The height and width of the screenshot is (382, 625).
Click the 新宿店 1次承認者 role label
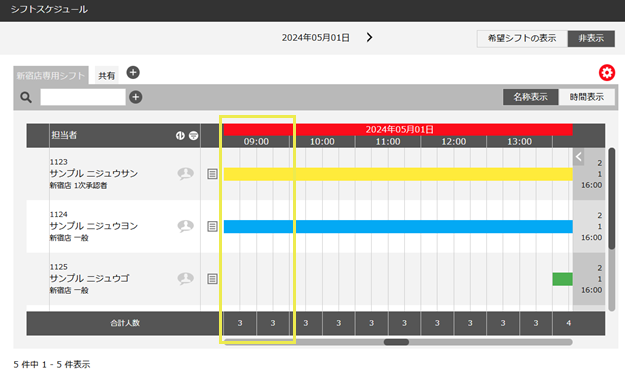[78, 185]
